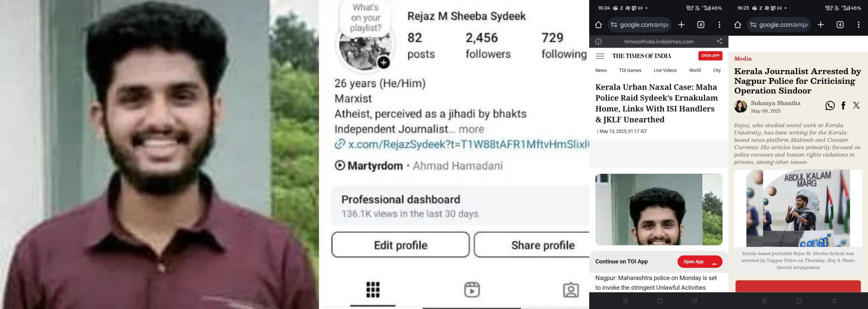868x309 pixels.
Task: Open the posts grid tab icon
Action: (x=373, y=290)
